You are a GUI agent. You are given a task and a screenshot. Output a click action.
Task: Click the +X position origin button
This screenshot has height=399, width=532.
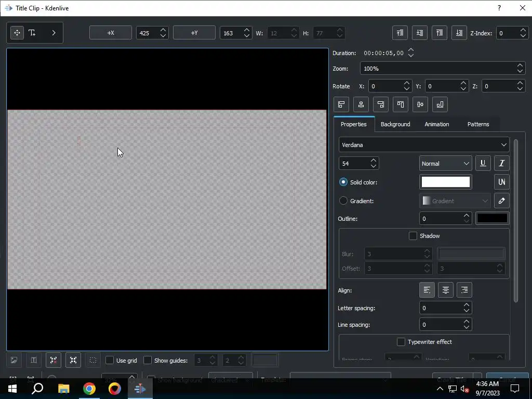[111, 33]
